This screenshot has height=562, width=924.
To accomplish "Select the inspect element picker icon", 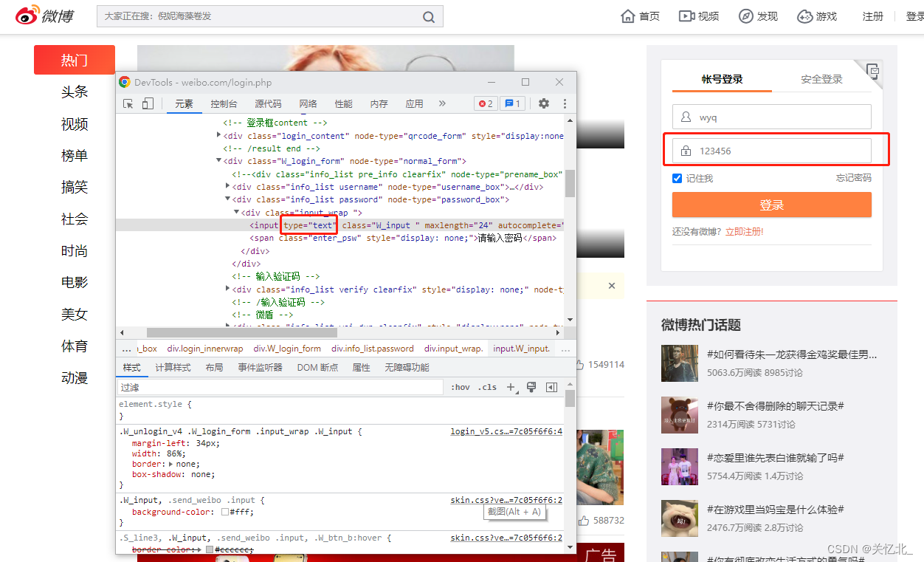I will click(128, 104).
